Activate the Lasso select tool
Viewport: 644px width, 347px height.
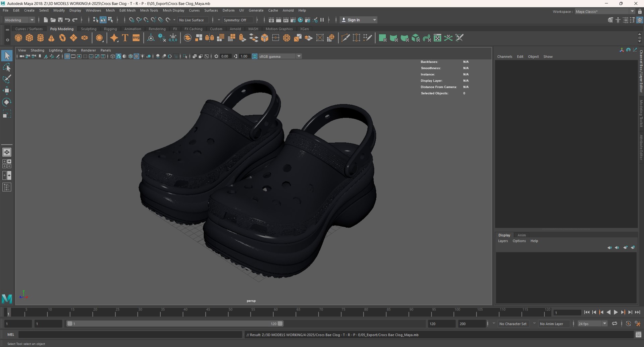pos(7,68)
